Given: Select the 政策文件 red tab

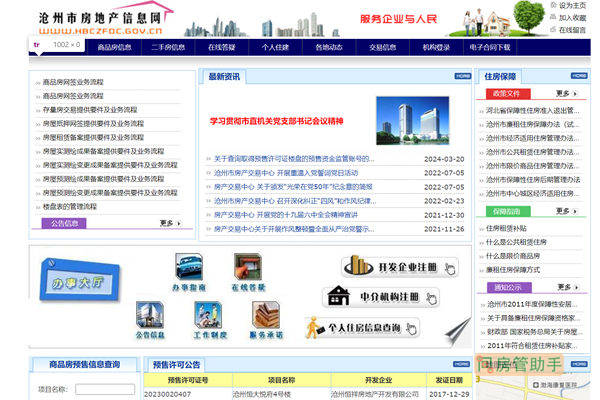Looking at the screenshot, I should click(508, 94).
